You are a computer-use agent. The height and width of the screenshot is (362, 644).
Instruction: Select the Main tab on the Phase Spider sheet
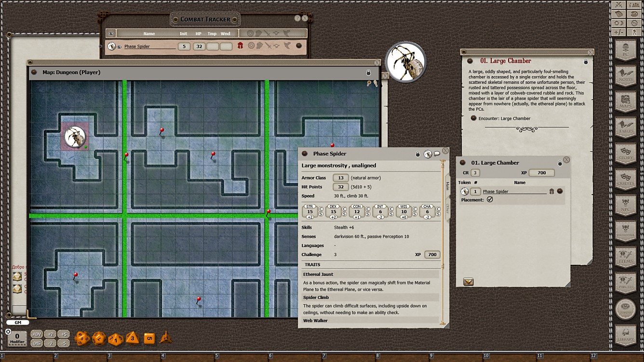pos(448,186)
